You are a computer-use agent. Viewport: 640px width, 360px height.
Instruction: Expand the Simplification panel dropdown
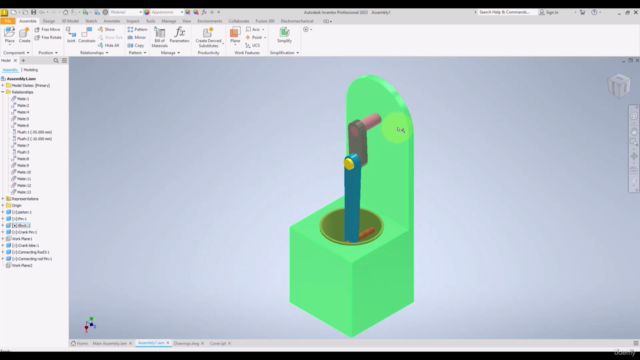284,53
